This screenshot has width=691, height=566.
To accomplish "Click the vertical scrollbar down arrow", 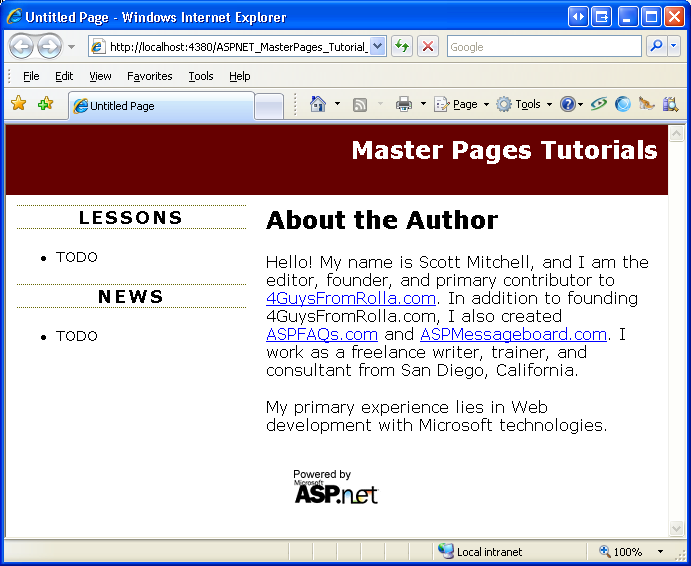I will point(676,528).
